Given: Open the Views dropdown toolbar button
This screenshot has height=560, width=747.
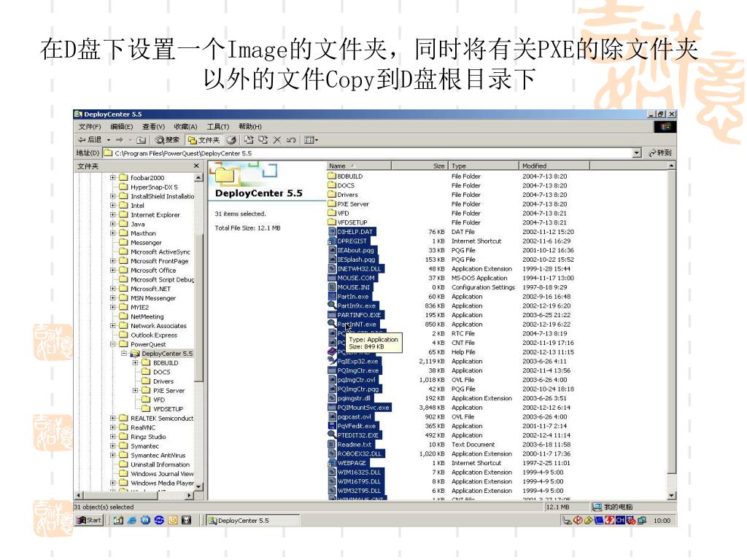Looking at the screenshot, I should pyautogui.click(x=311, y=140).
